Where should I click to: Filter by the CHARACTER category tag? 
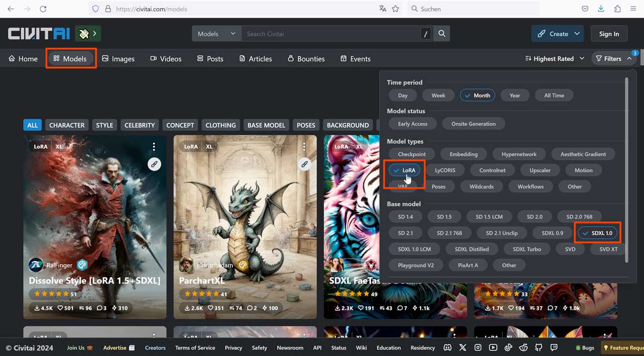point(67,125)
